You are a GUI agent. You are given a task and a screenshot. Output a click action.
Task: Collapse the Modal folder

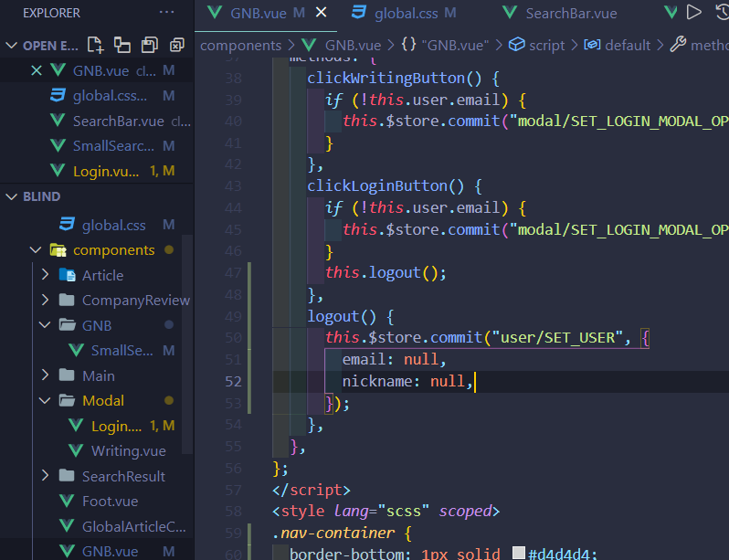tap(45, 400)
